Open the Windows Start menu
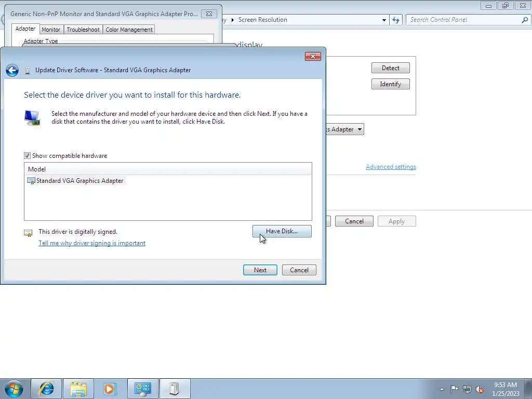Image resolution: width=532 pixels, height=399 pixels. pos(14,389)
